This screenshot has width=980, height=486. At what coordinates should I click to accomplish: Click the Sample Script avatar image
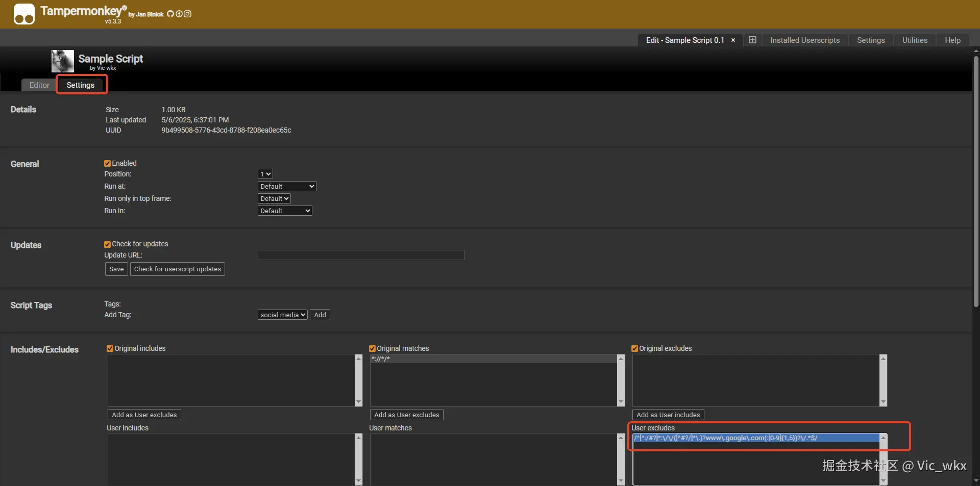point(62,61)
